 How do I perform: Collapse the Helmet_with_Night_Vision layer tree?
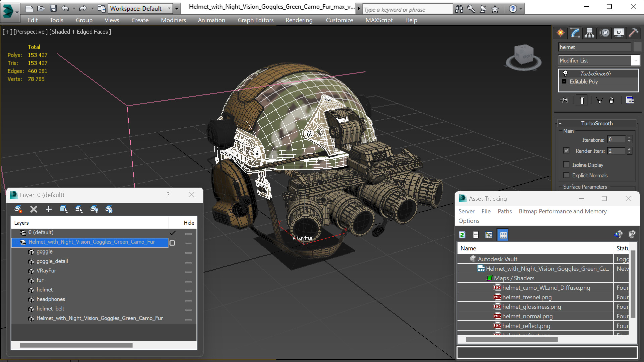click(x=15, y=242)
